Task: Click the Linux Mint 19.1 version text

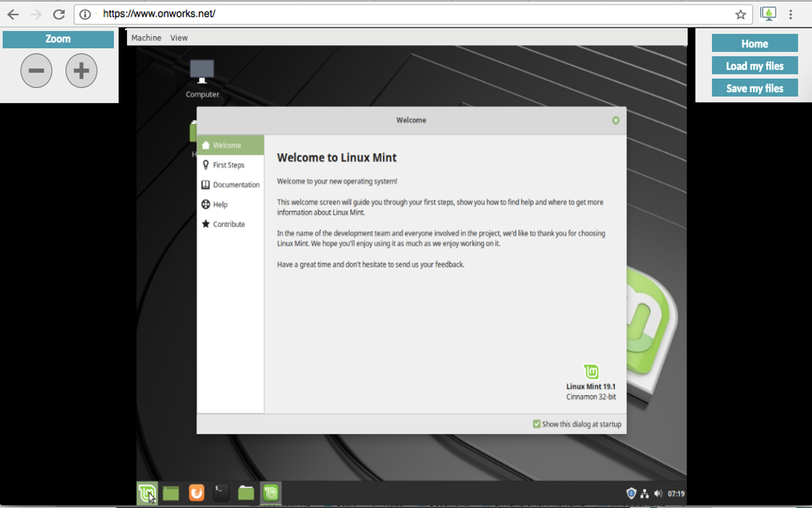Action: pyautogui.click(x=591, y=386)
